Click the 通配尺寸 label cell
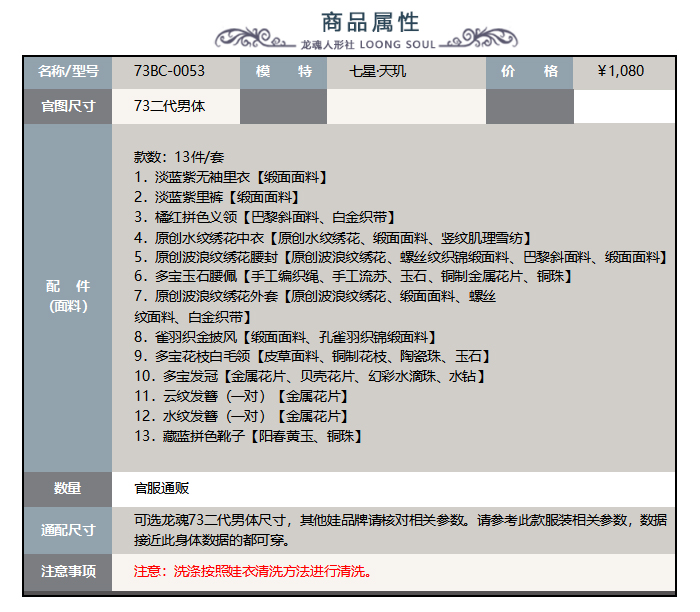Viewport: 700px width, 612px height. tap(68, 530)
